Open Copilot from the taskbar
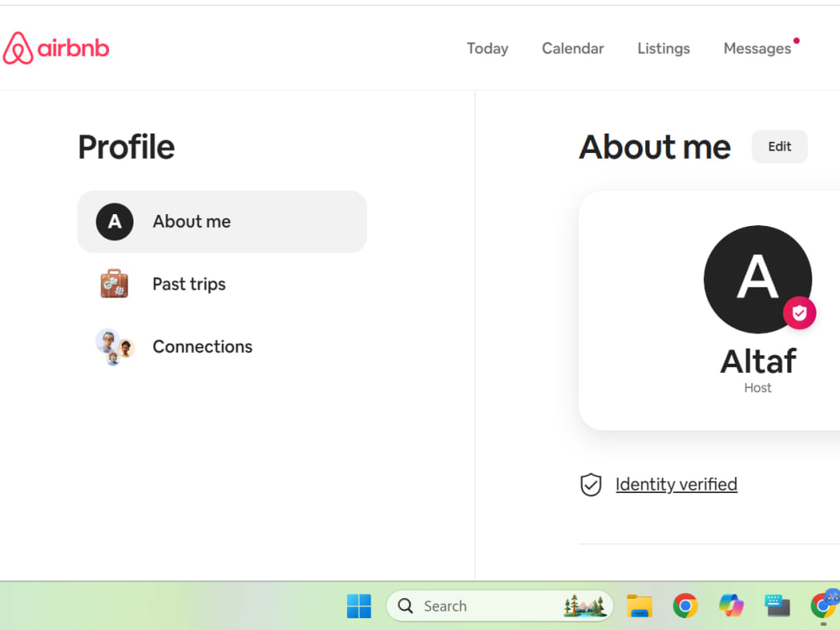The height and width of the screenshot is (630, 840). coord(732,606)
